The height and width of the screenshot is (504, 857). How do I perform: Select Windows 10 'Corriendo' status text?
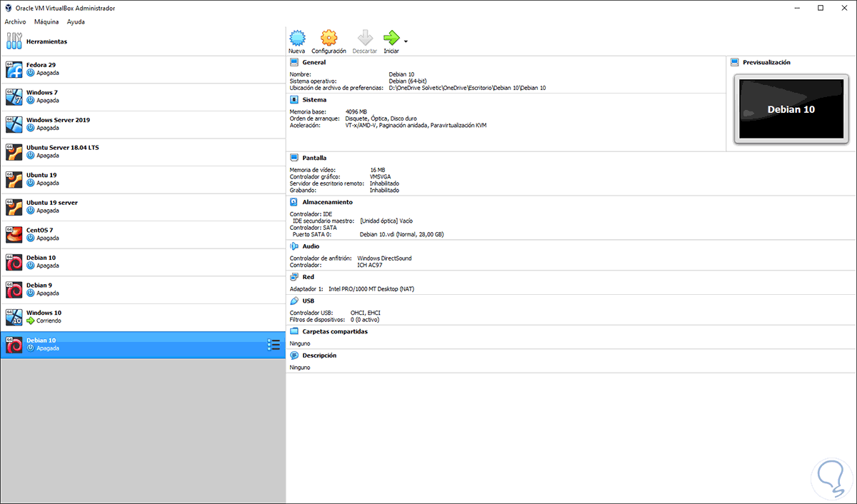pyautogui.click(x=49, y=321)
